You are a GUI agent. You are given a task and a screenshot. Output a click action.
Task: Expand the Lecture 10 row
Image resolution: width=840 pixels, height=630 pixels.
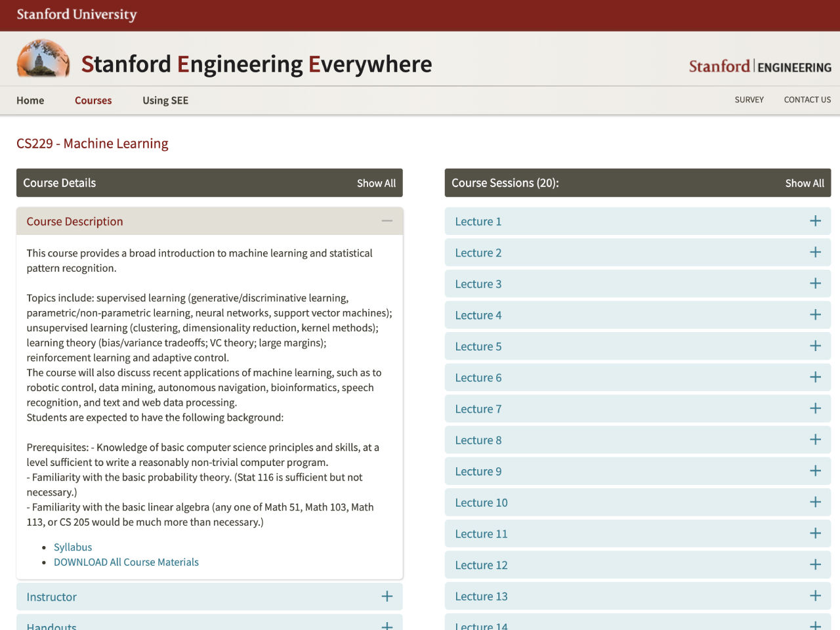[x=638, y=502]
